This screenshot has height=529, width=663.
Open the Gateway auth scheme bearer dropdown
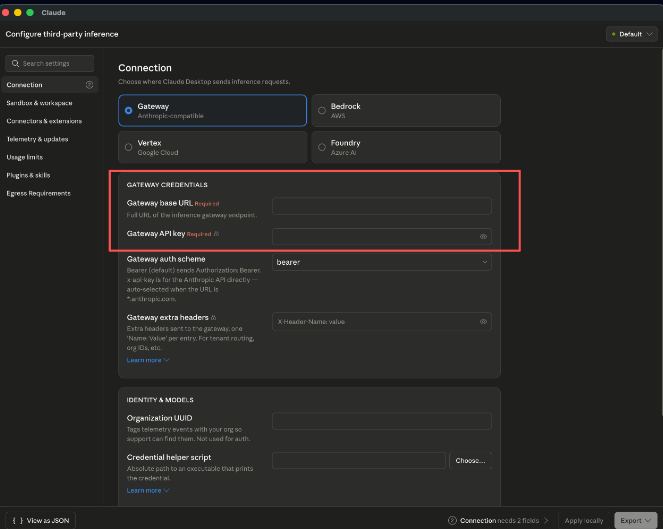tap(382, 262)
